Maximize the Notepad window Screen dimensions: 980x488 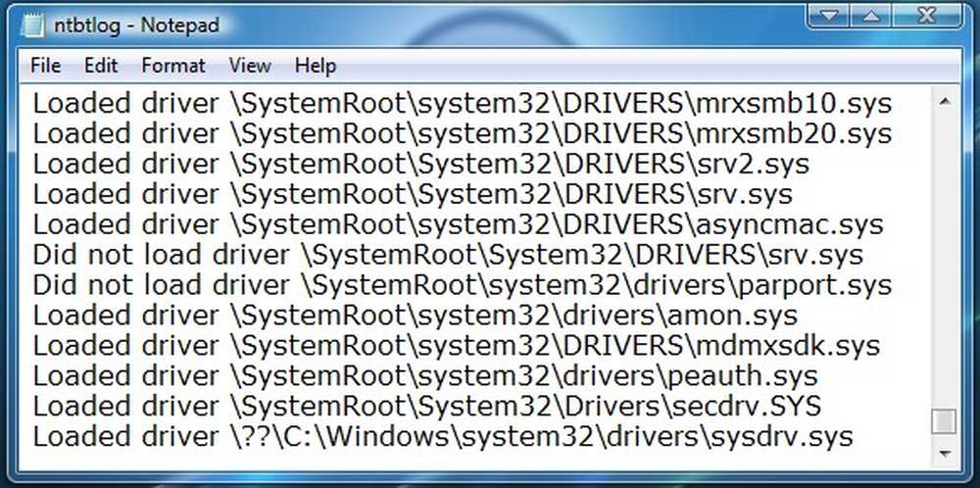pos(875,17)
